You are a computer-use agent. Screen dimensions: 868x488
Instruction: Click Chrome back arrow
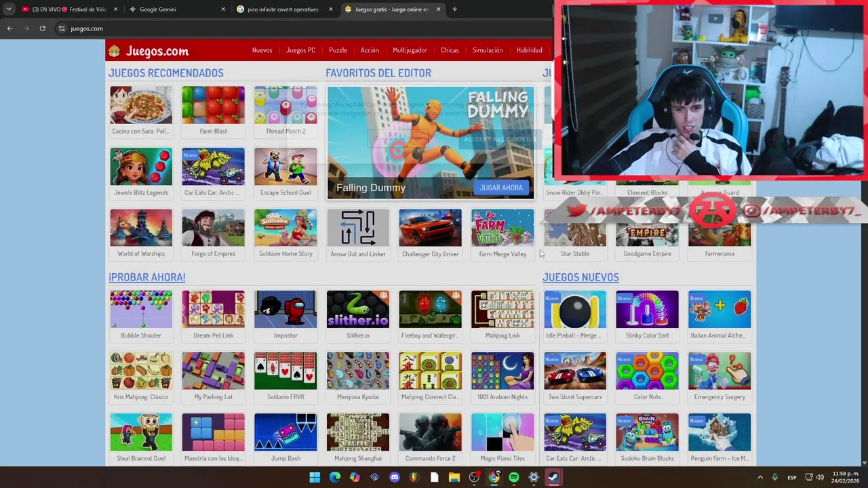click(9, 28)
